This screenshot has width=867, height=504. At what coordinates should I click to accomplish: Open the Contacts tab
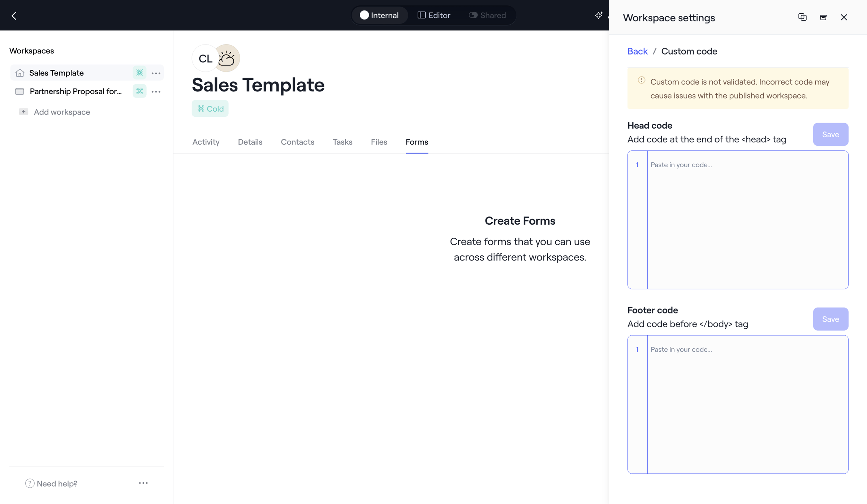(298, 142)
